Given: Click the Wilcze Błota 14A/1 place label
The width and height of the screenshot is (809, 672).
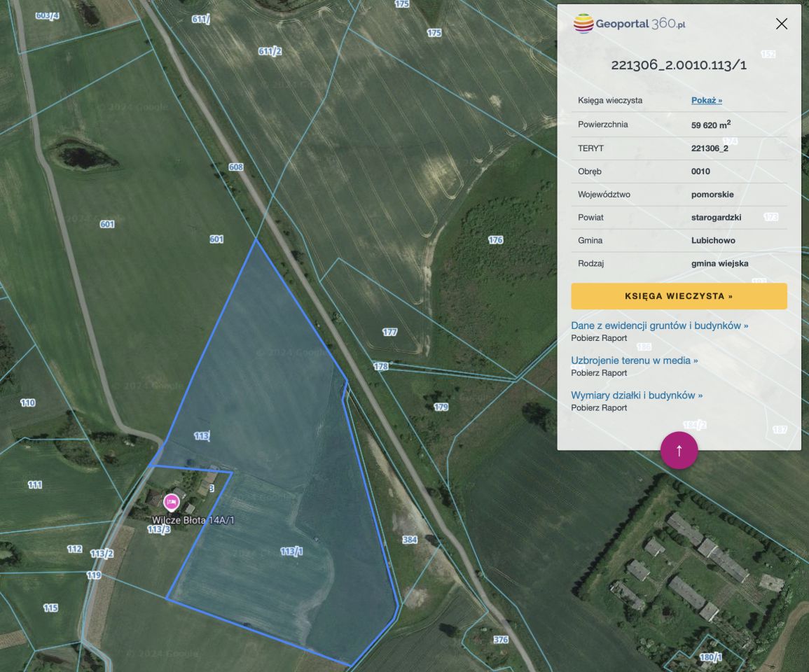Looking at the screenshot, I should coord(193,520).
